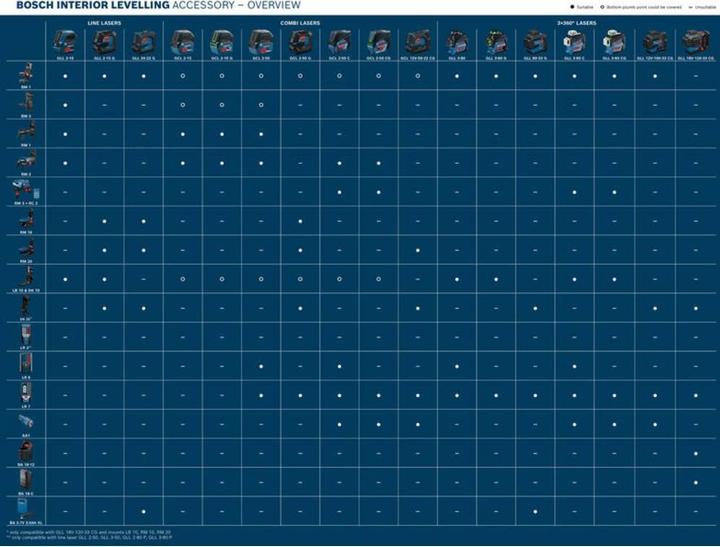Click the BM 1 mount accessory image

tap(26, 73)
